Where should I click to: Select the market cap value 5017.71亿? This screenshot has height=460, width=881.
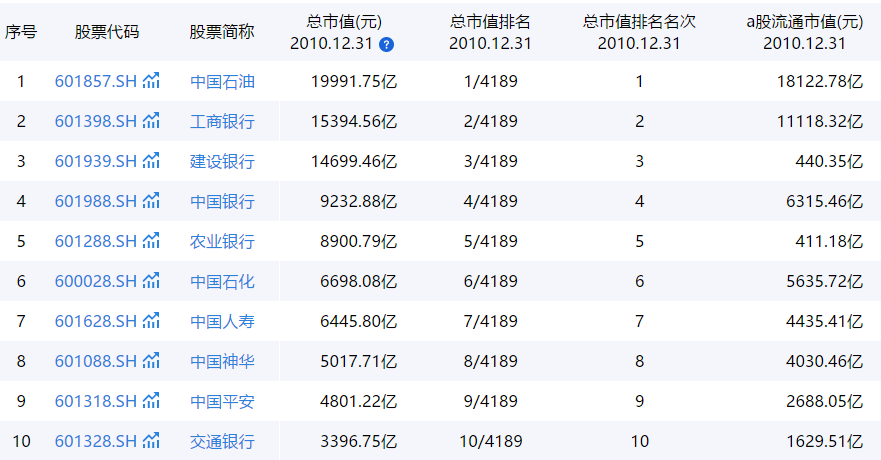(x=358, y=361)
